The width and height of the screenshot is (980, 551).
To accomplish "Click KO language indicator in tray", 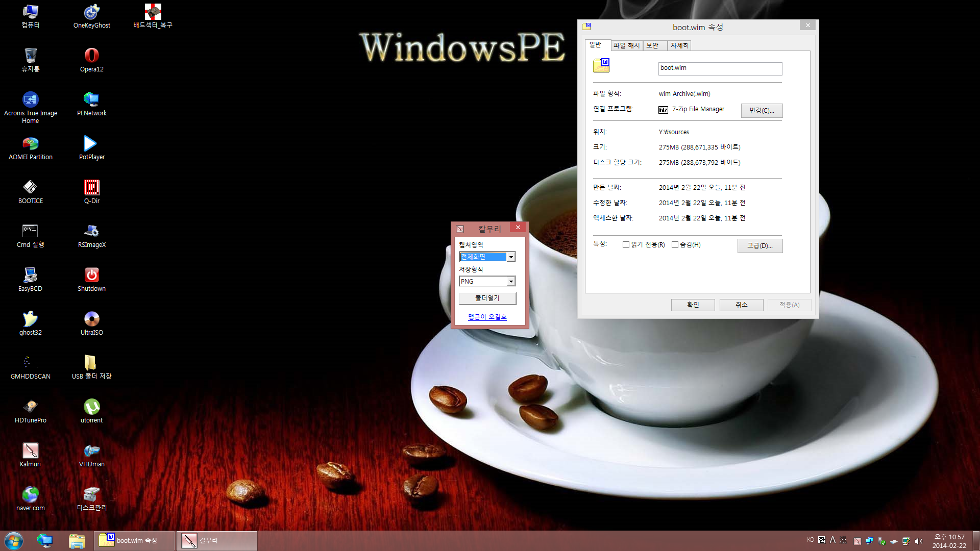I will (x=811, y=540).
